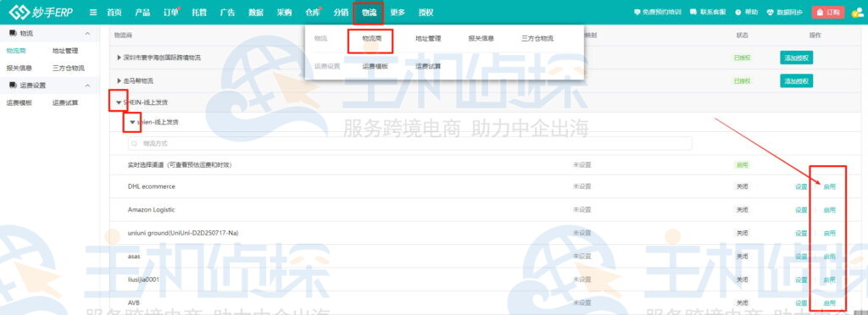
Task: Click 设置 for asas
Action: (801, 257)
